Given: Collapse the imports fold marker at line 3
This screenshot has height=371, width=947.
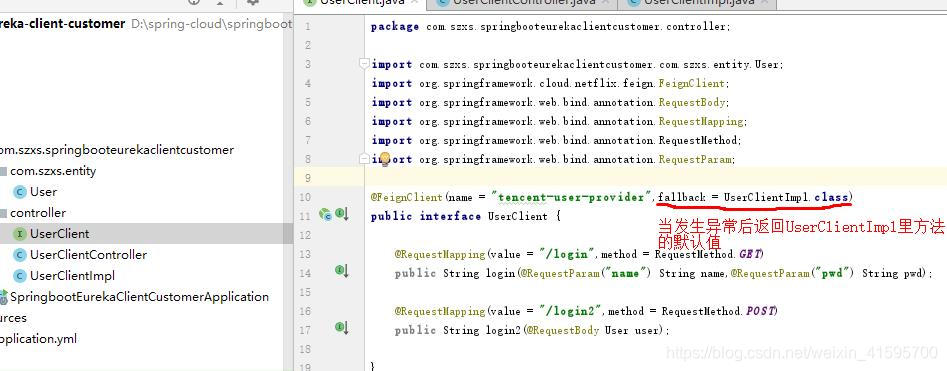Looking at the screenshot, I should pos(364,63).
